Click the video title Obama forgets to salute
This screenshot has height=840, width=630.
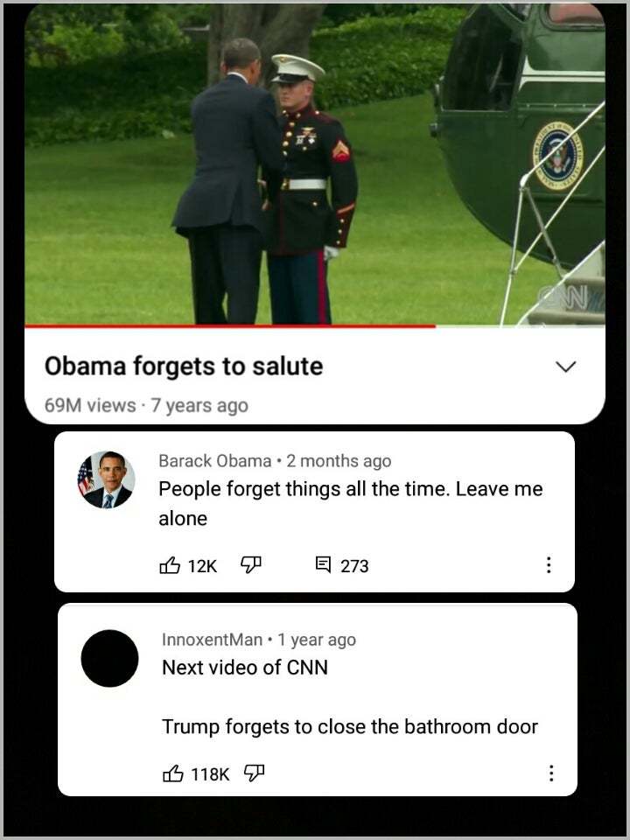coord(184,367)
